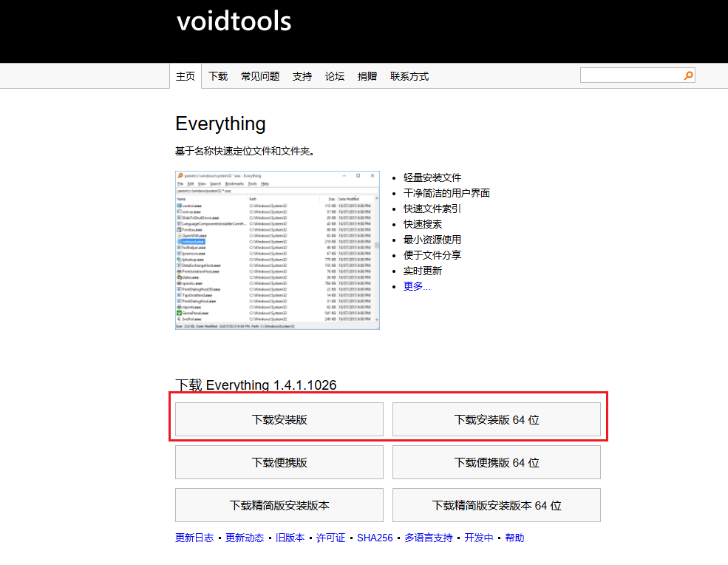Visit the 论坛 page
This screenshot has width=728, height=565.
pos(334,75)
